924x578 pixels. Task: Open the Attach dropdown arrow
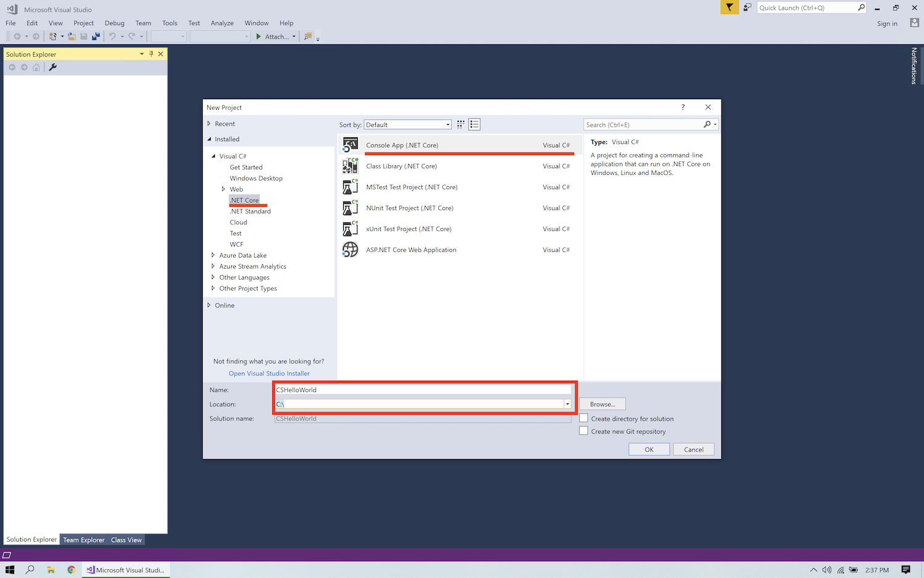pos(294,36)
